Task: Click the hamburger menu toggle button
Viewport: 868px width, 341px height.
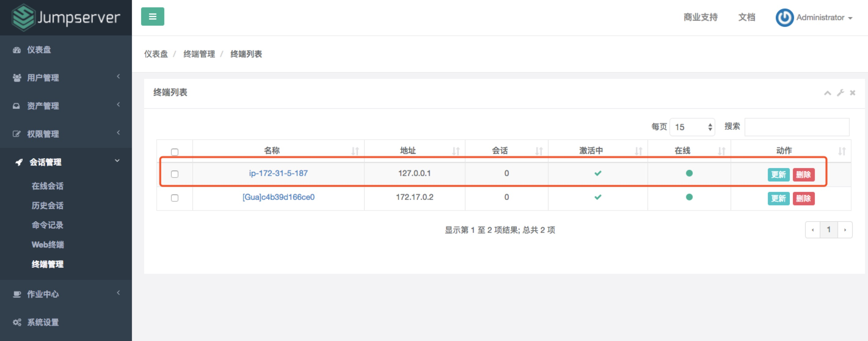Action: tap(152, 16)
